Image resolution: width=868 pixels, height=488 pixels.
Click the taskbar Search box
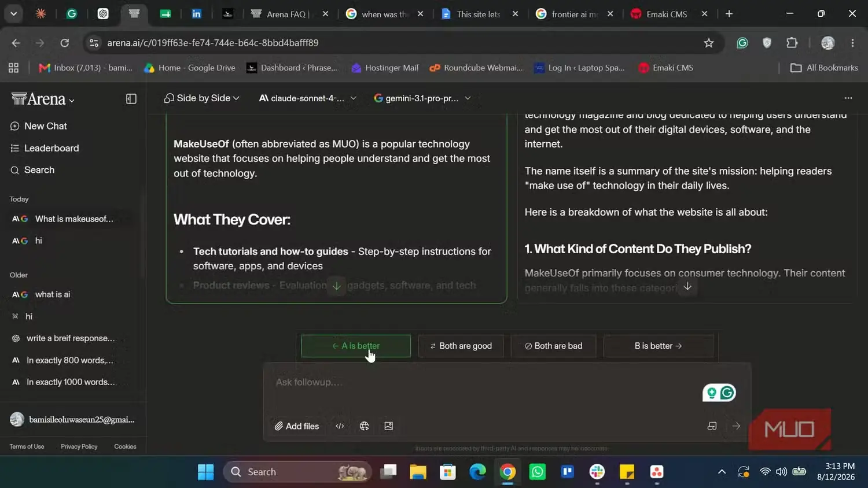[x=297, y=472]
